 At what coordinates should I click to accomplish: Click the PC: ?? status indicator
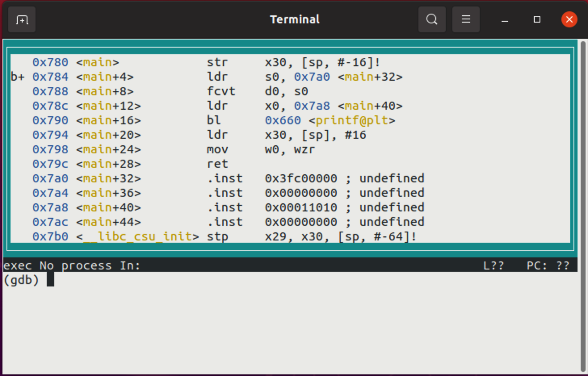point(548,265)
